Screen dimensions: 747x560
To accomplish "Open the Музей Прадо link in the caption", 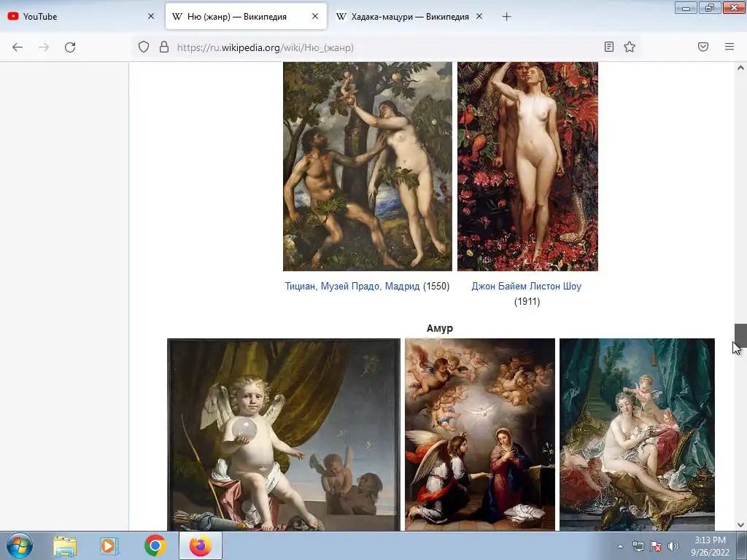I will [x=350, y=286].
